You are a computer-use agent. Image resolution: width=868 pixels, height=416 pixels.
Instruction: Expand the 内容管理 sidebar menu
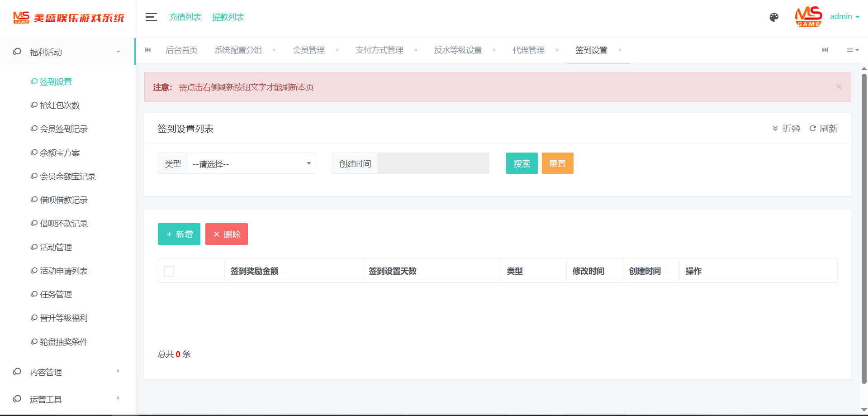[x=68, y=372]
